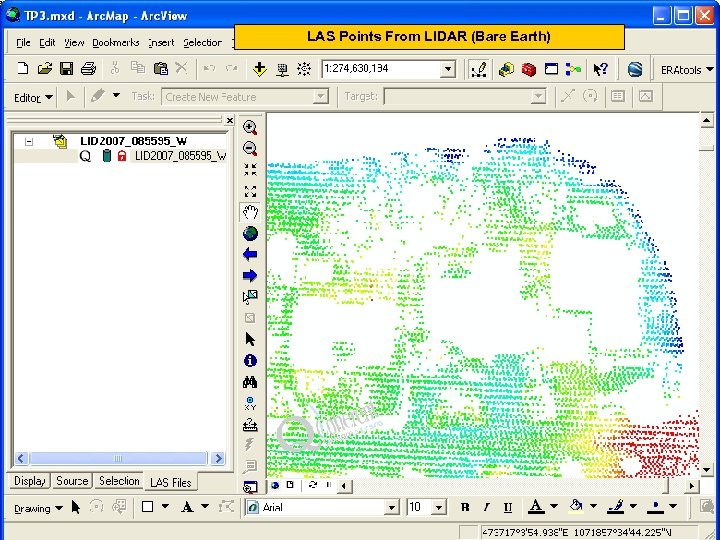This screenshot has height=540, width=720.
Task: Switch to the Source tab
Action: click(x=72, y=481)
